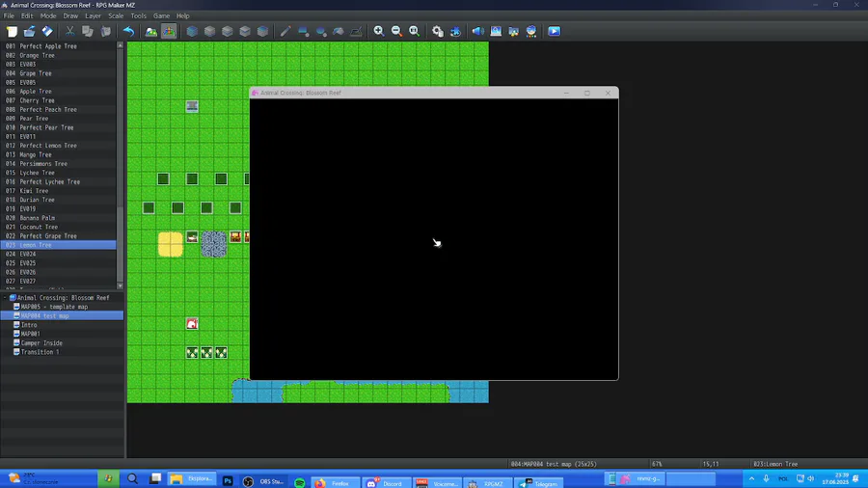Click the Undo arrow icon

click(128, 32)
